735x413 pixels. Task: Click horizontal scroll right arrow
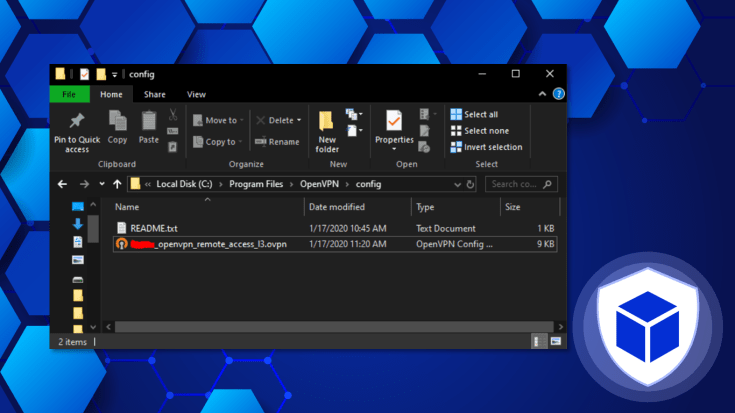561,327
